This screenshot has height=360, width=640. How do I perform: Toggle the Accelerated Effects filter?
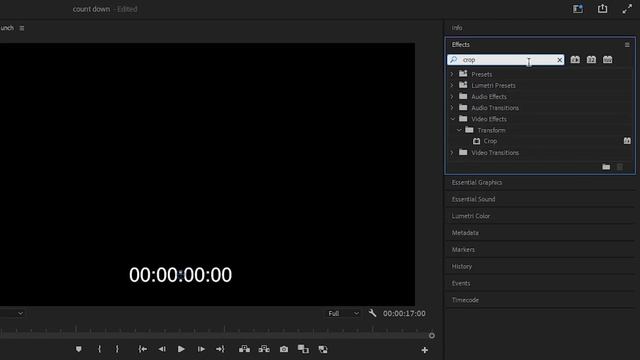575,60
